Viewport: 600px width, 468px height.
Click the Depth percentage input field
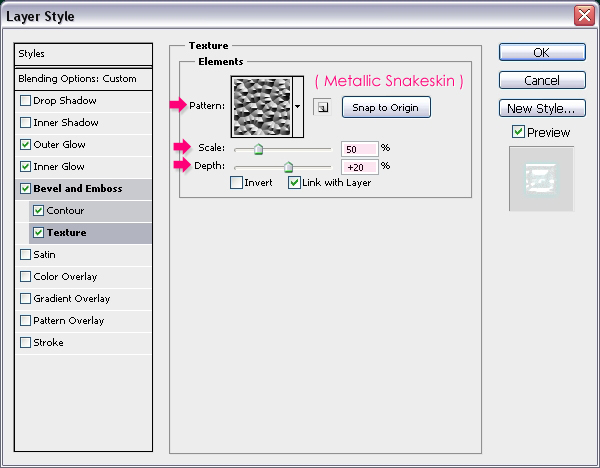(x=358, y=166)
